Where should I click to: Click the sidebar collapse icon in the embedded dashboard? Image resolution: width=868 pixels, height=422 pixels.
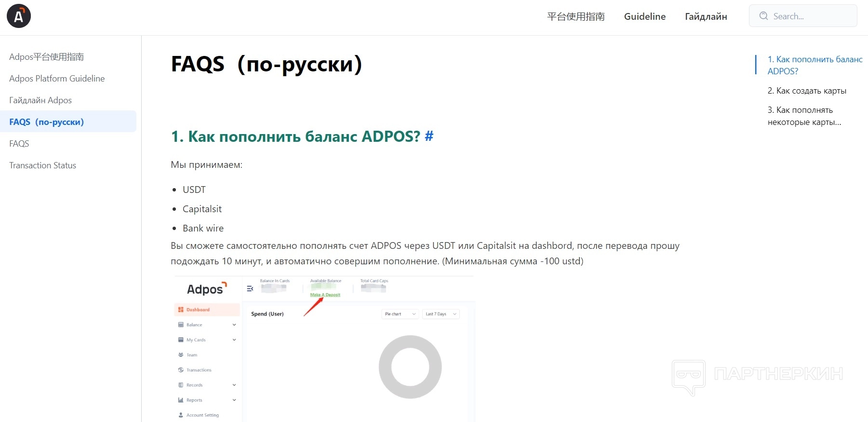coord(250,288)
